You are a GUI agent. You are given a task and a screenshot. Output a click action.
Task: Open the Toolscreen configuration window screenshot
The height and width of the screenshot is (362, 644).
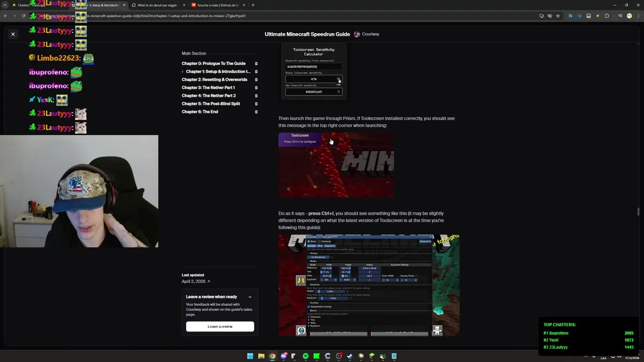tap(369, 285)
